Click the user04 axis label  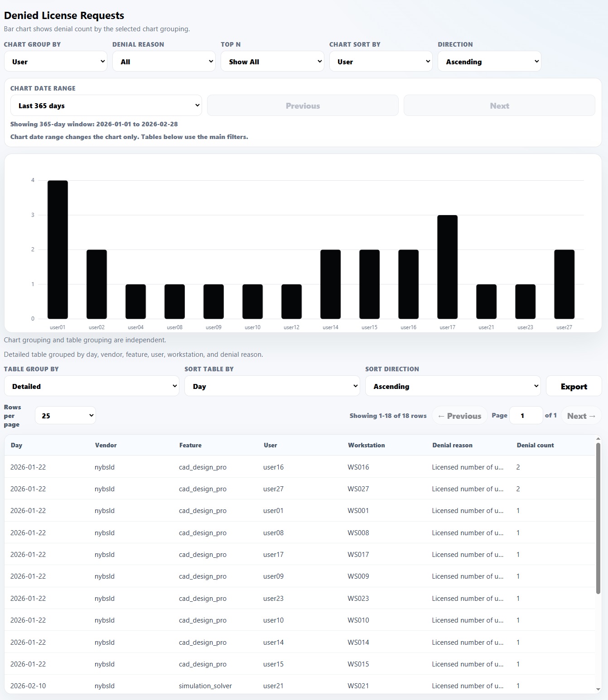pos(135,327)
